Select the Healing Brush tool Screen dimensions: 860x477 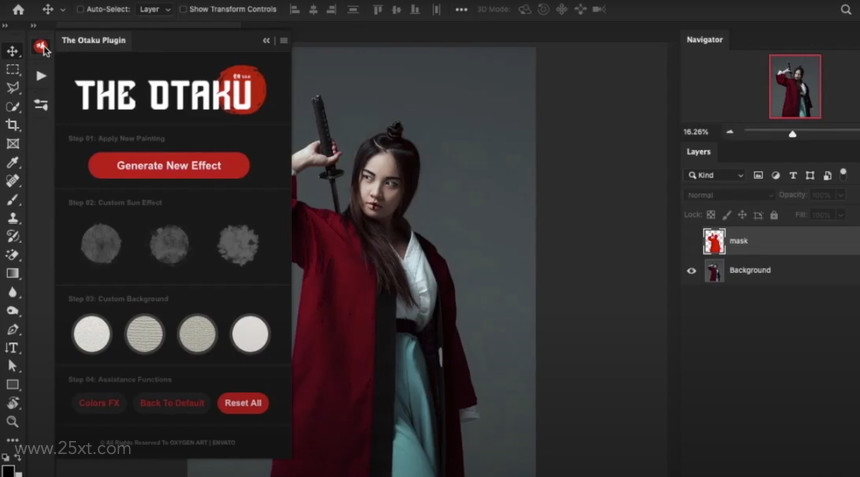coord(12,181)
